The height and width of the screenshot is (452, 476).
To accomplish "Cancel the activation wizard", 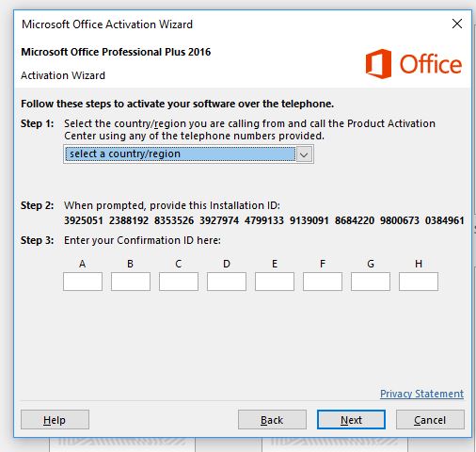I will tap(430, 420).
